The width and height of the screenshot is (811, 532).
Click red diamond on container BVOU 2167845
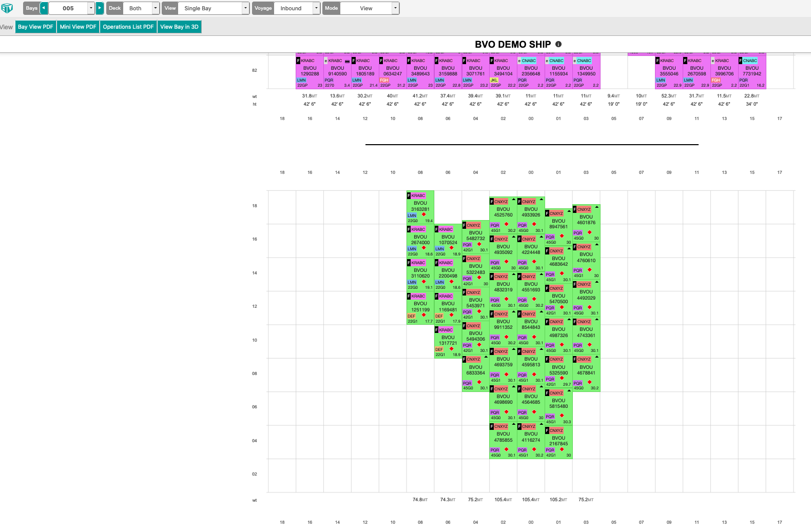click(x=562, y=449)
